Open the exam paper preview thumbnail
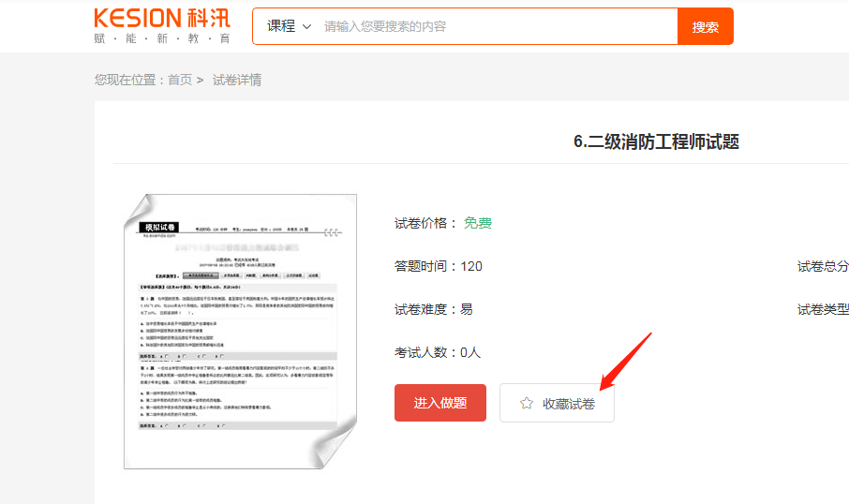Viewport: 849px width, 504px height. click(x=239, y=331)
